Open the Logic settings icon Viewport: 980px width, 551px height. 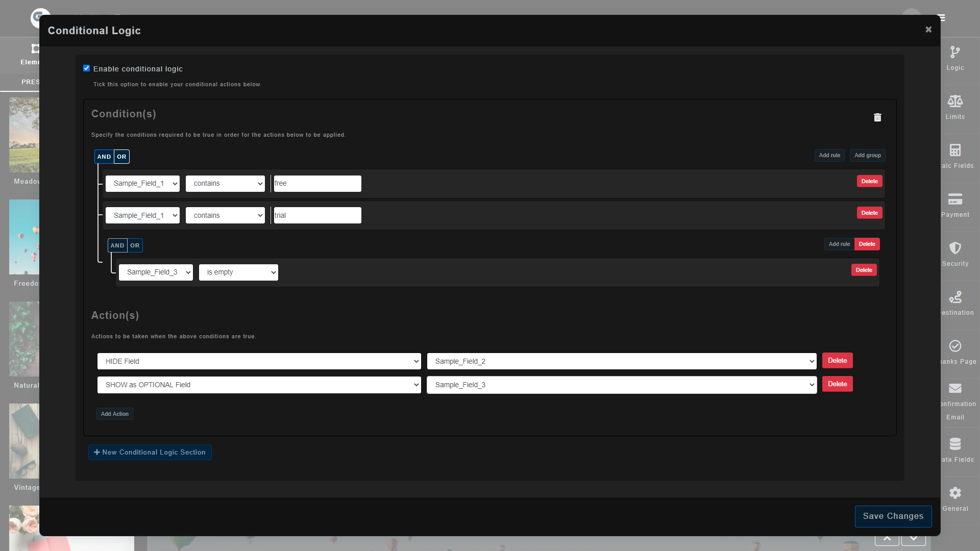tap(955, 53)
